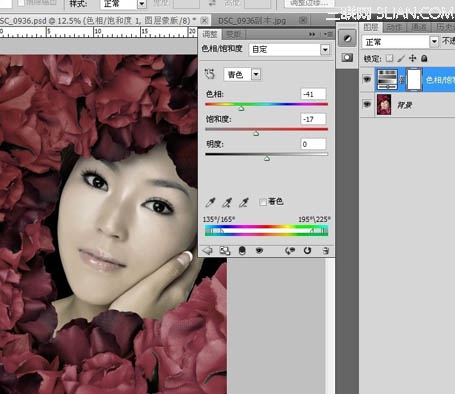Return to adjustment list with back arrow
The height and width of the screenshot is (394, 455).
coord(207,250)
